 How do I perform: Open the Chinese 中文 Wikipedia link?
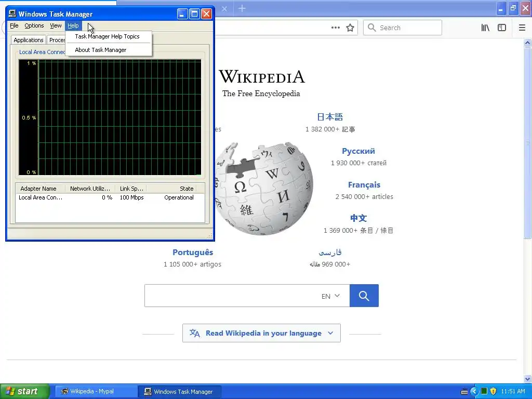[x=358, y=218]
